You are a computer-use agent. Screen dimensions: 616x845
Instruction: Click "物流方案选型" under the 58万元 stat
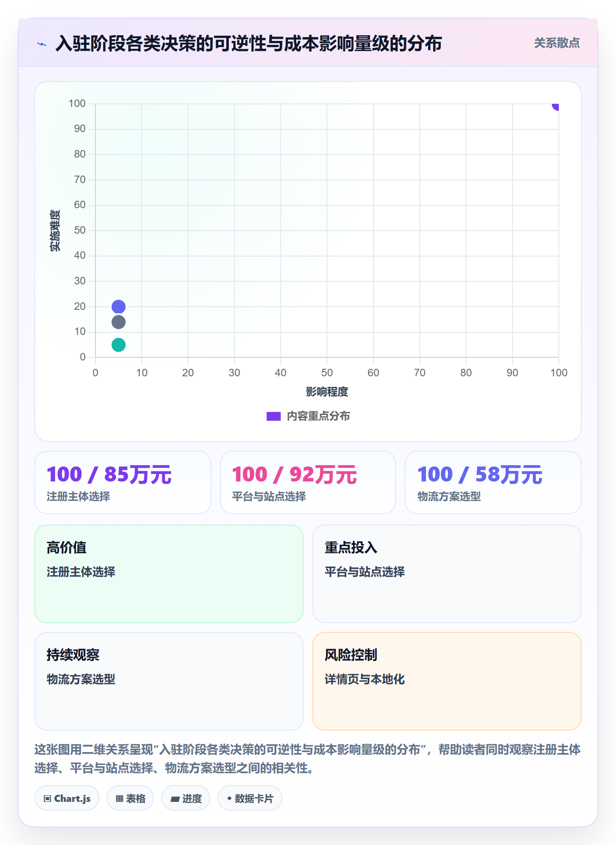click(449, 496)
